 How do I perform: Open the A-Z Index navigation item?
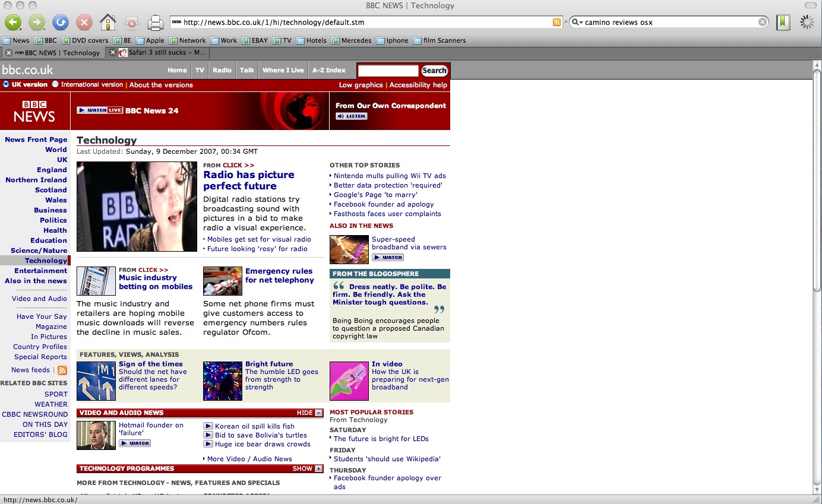tap(330, 70)
